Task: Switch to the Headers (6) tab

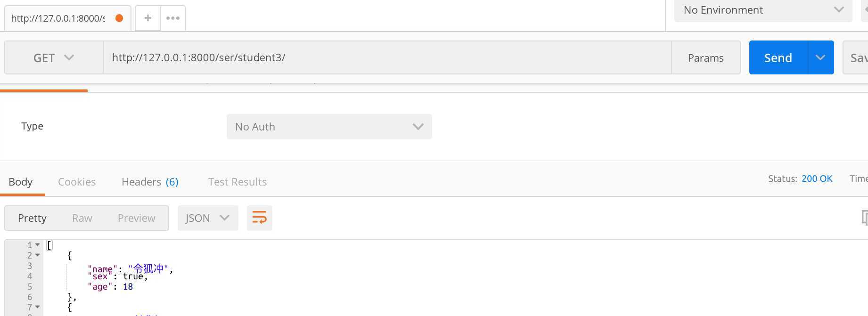Action: (x=150, y=182)
